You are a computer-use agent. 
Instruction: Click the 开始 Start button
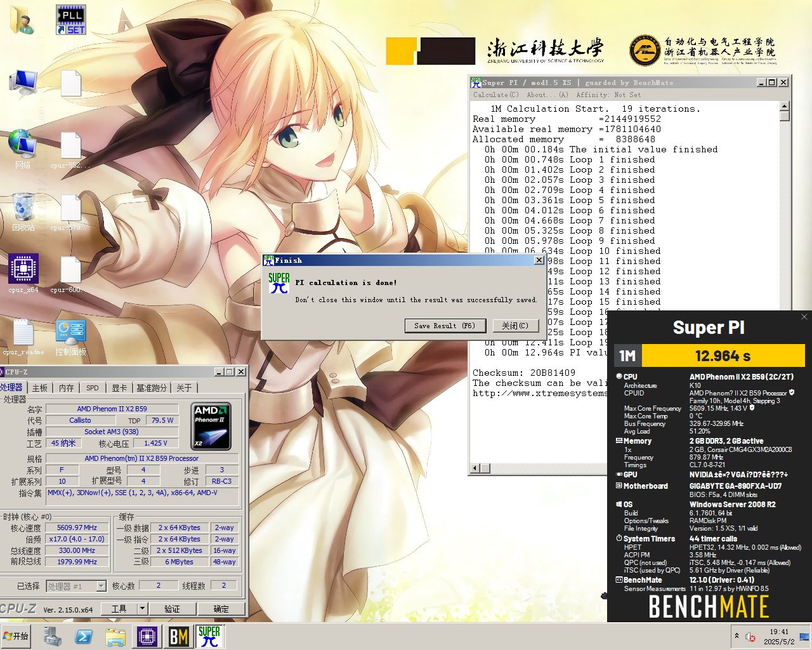[x=16, y=636]
